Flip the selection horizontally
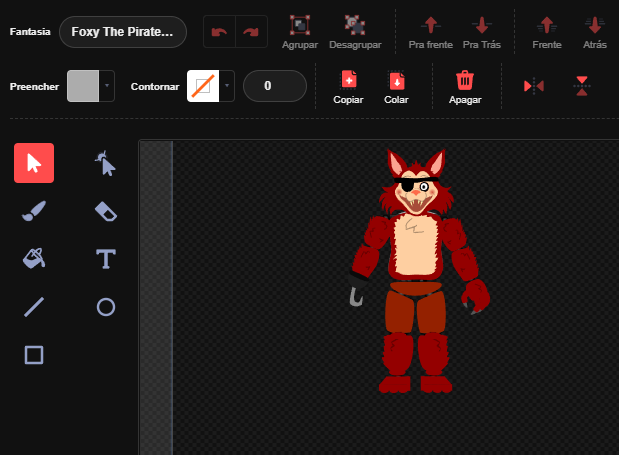619x455 pixels. (x=534, y=86)
